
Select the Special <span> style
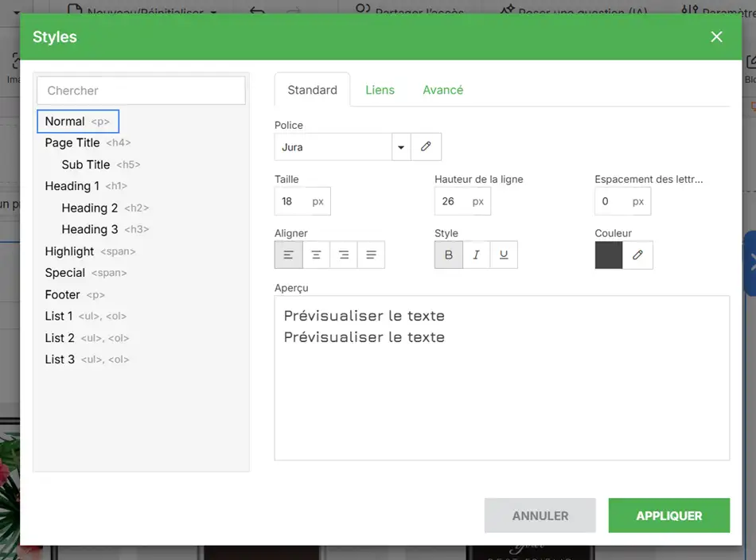[x=86, y=273]
